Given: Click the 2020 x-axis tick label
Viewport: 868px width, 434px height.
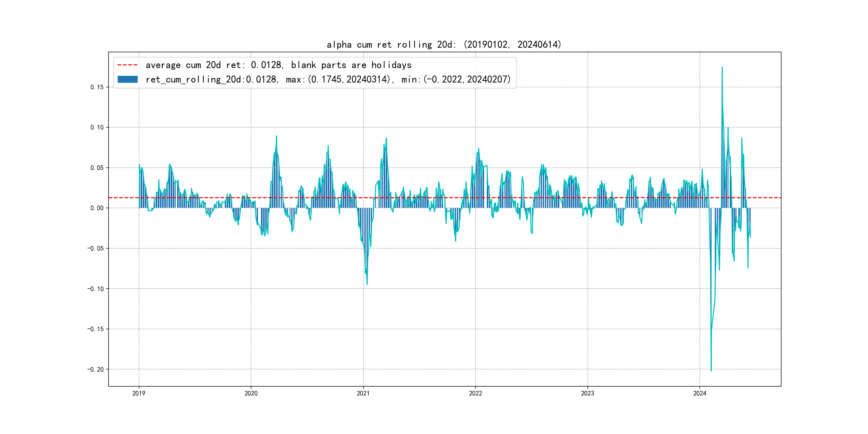Looking at the screenshot, I should click(251, 393).
